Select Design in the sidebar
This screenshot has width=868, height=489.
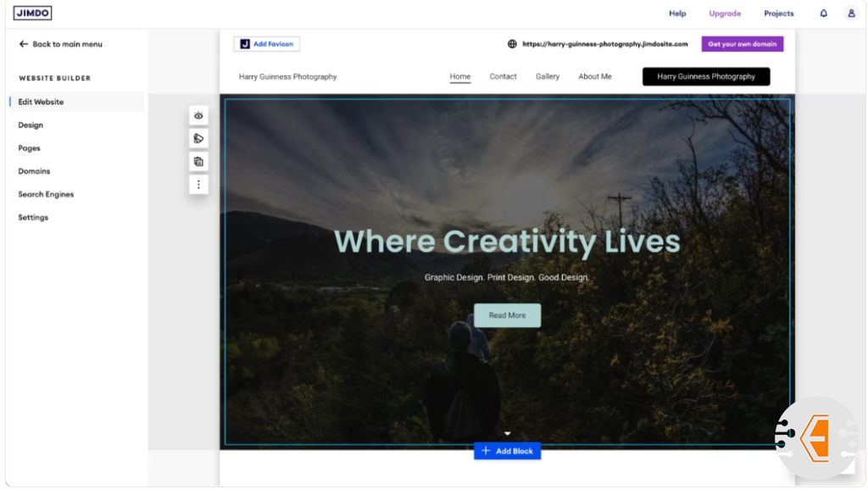click(31, 125)
